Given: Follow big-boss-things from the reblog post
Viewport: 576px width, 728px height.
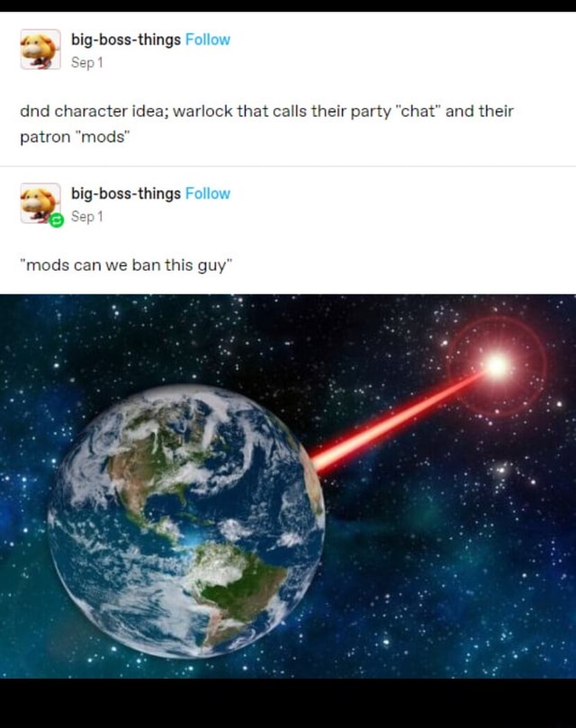Looking at the screenshot, I should point(208,193).
